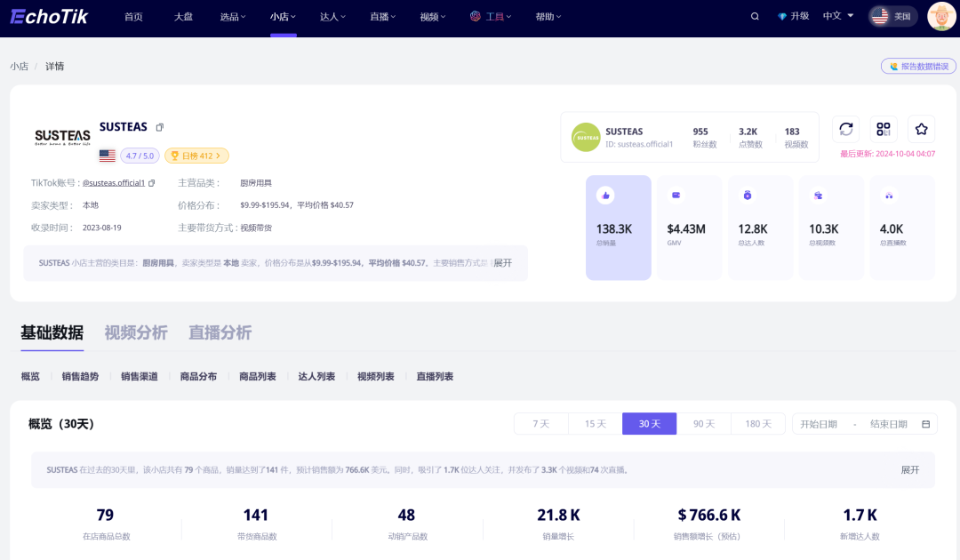Open @susteas.official1 TikTok link
Image resolution: width=960 pixels, height=560 pixels.
[x=114, y=183]
